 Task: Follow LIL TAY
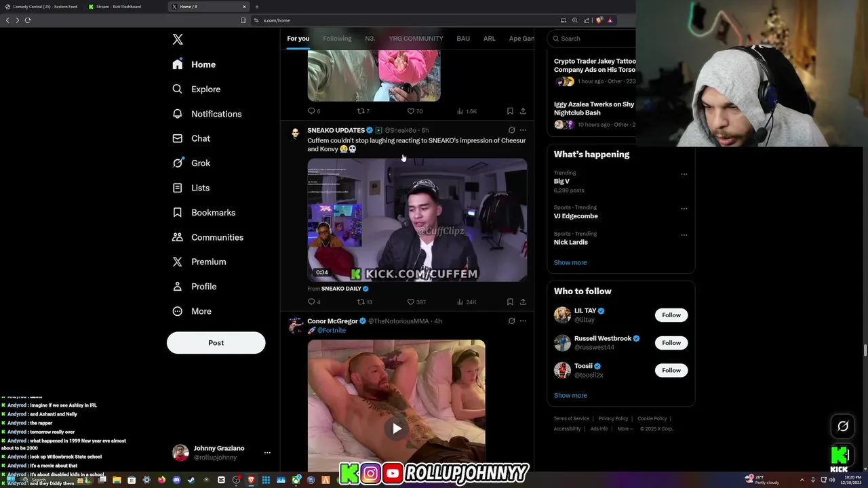pos(671,315)
